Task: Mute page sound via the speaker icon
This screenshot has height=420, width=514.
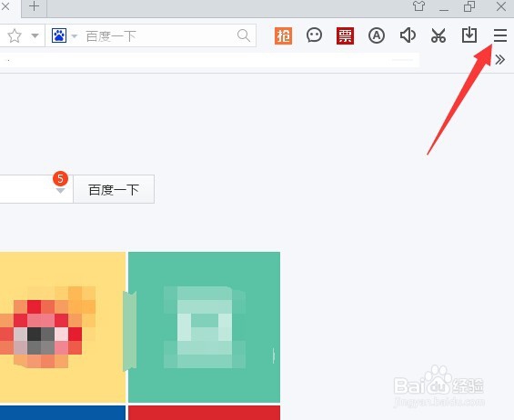Action: click(x=408, y=35)
